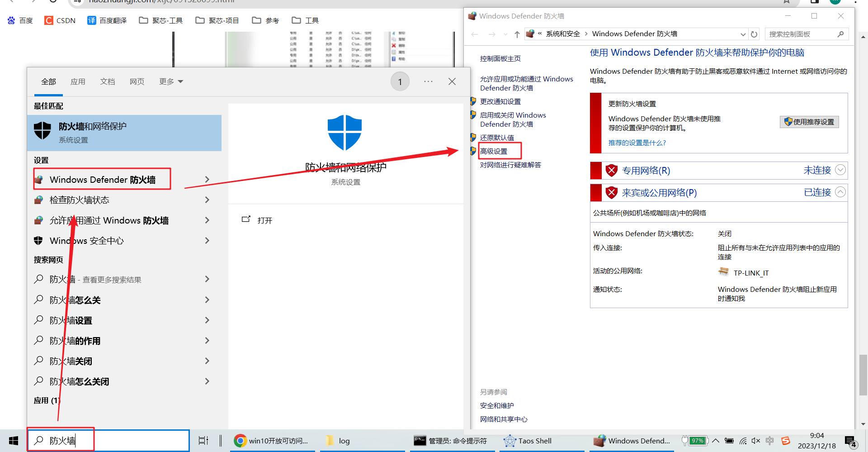Open the 聚芯-工具 bookmark folder
The height and width of the screenshot is (452, 868).
coord(161,20)
